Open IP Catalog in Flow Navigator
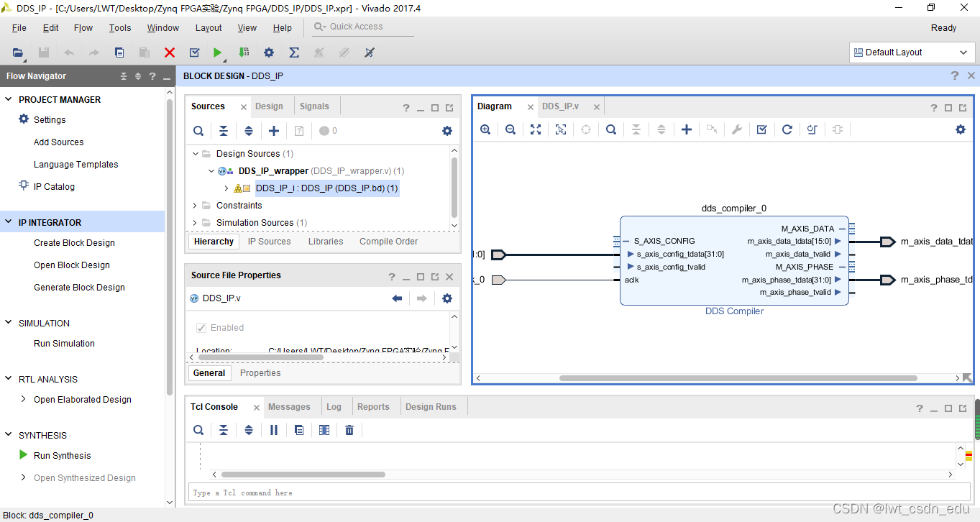 (x=54, y=187)
